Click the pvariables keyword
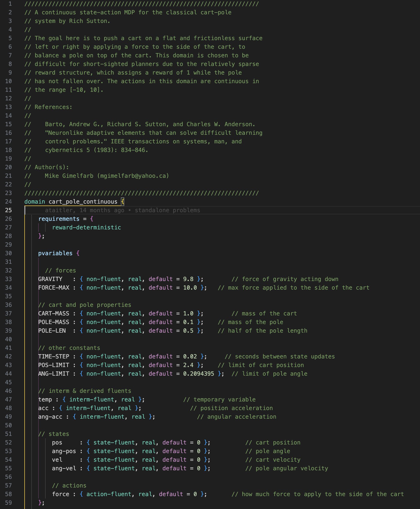Screen dimensions: 420x509 click(x=55, y=253)
